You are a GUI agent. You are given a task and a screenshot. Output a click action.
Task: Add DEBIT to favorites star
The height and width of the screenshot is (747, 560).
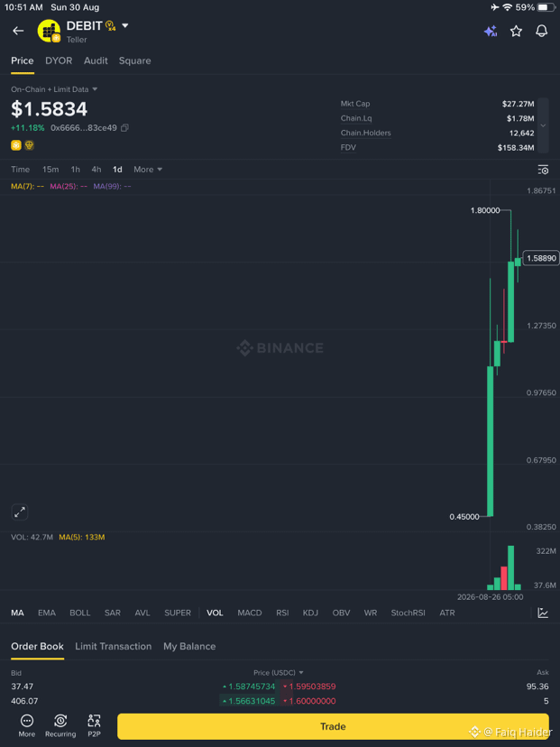click(x=516, y=31)
